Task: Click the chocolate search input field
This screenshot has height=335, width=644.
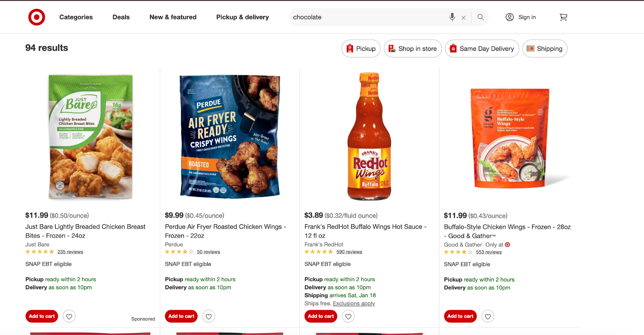Action: pyautogui.click(x=366, y=17)
